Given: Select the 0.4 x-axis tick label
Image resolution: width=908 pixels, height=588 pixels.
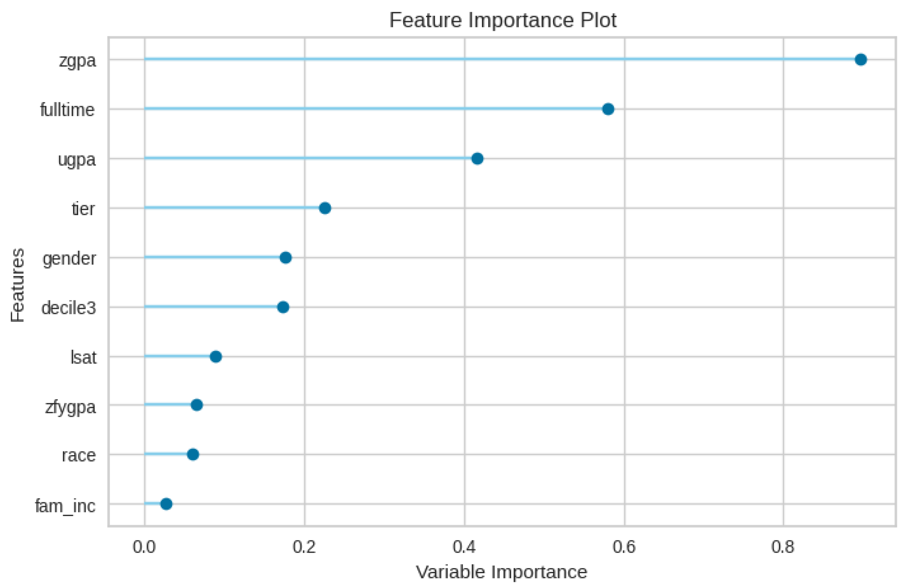Looking at the screenshot, I should [464, 547].
